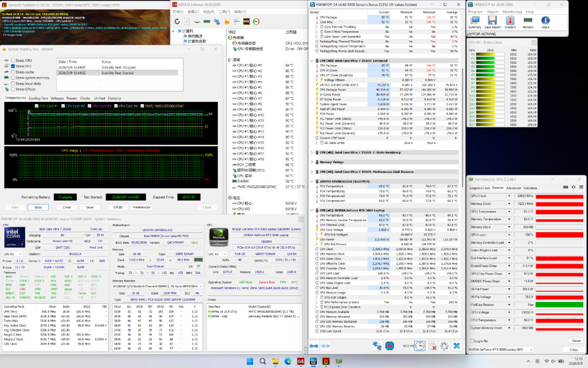Click Clear button in stability test
The image size is (588, 368).
coord(66,207)
